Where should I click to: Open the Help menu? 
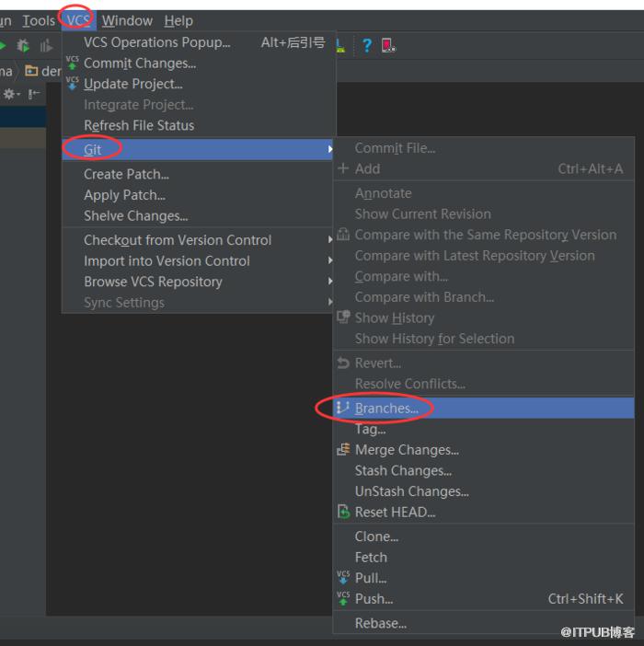point(178,20)
